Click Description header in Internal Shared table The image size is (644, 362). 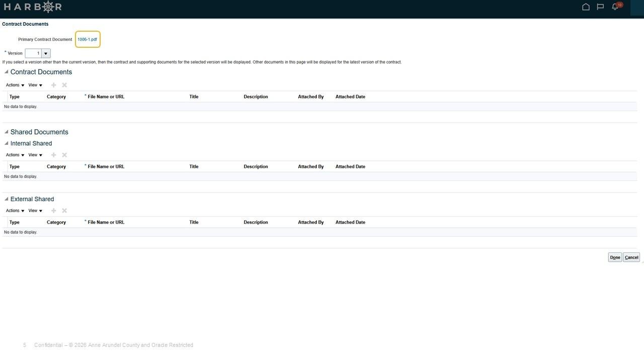[x=256, y=166]
